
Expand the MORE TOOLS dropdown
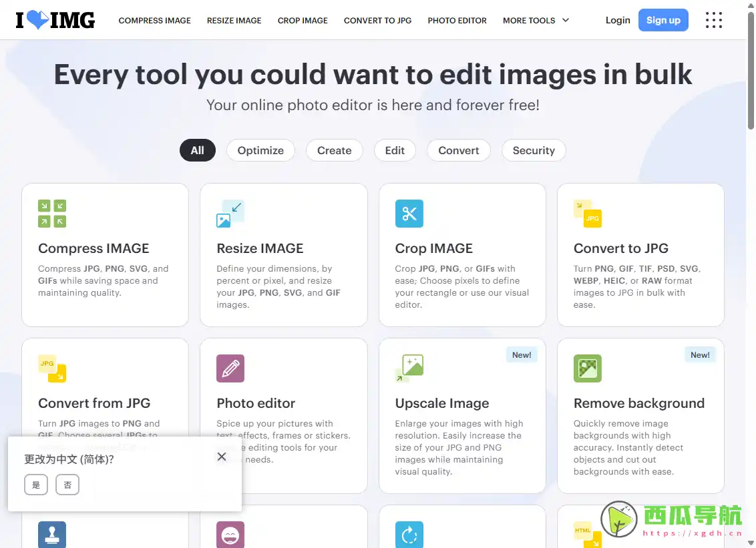coord(536,20)
